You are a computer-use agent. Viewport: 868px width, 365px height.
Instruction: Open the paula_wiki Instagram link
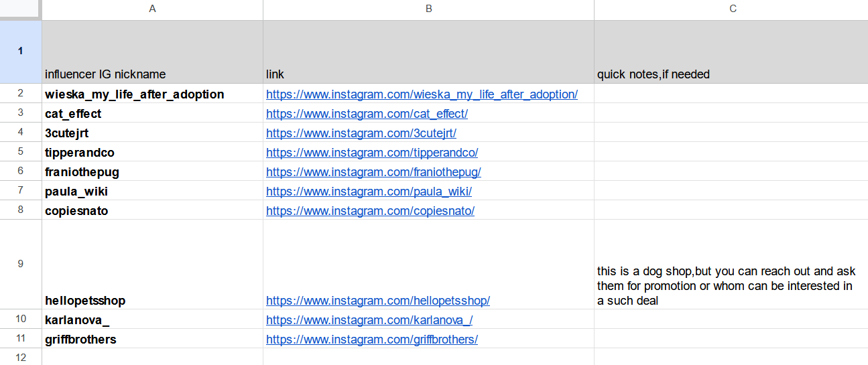click(369, 192)
